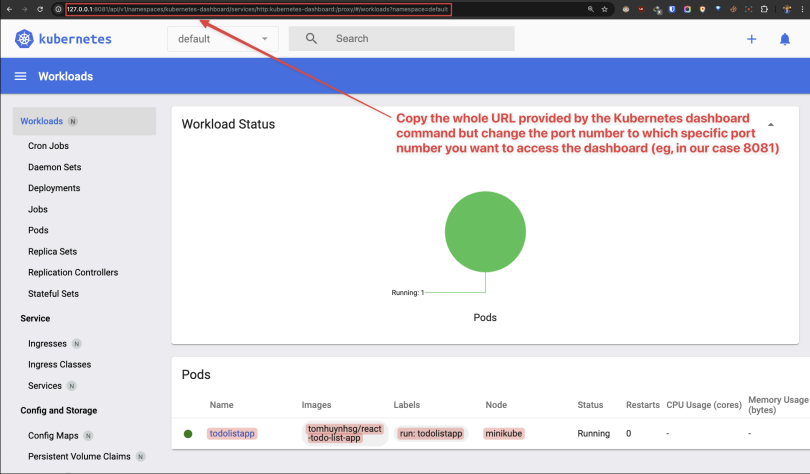The width and height of the screenshot is (810, 474).
Task: Open Pods in the sidebar
Action: pyautogui.click(x=38, y=230)
